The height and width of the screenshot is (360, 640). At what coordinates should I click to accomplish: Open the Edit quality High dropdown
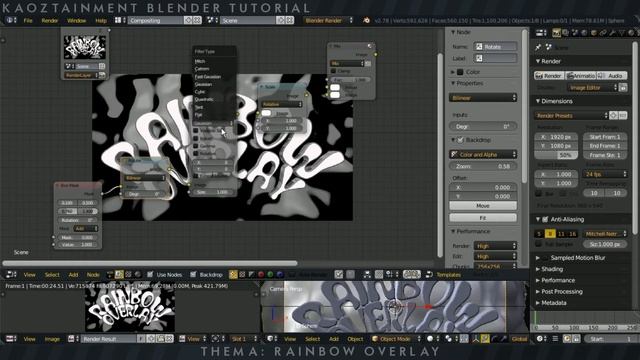(x=495, y=256)
